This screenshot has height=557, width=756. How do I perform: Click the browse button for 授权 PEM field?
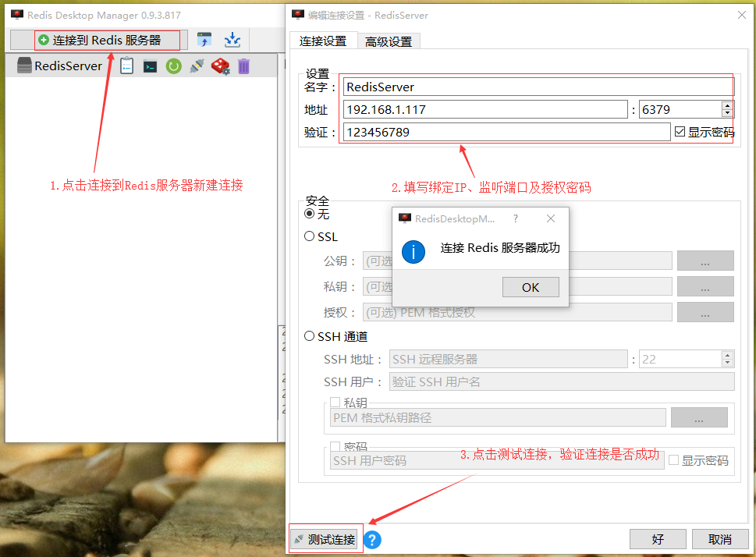[x=705, y=312]
